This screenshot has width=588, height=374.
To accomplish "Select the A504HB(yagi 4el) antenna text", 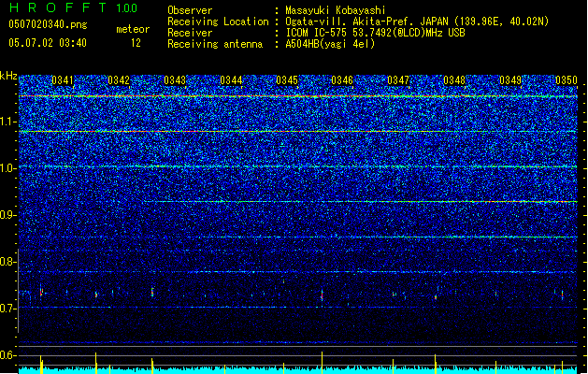I will click(330, 44).
